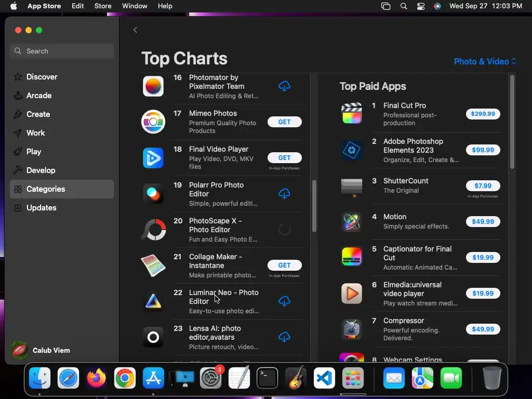Open Siri from the menu bar
The image size is (532, 399).
coord(437,6)
